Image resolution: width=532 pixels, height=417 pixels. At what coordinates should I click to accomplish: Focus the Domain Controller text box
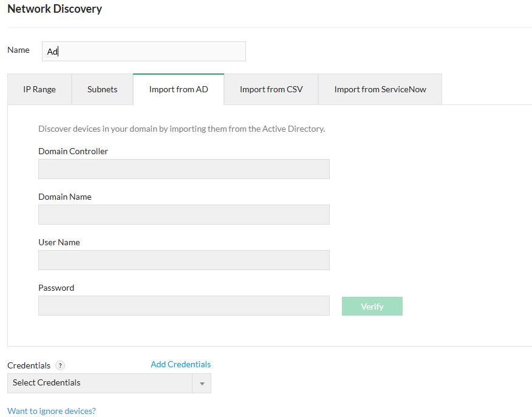click(183, 169)
